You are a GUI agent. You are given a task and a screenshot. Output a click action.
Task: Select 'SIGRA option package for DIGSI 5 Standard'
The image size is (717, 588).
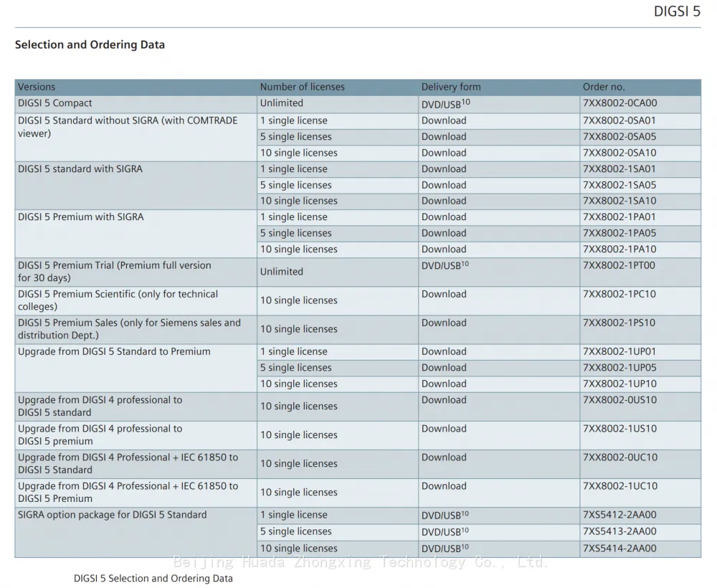click(x=136, y=532)
